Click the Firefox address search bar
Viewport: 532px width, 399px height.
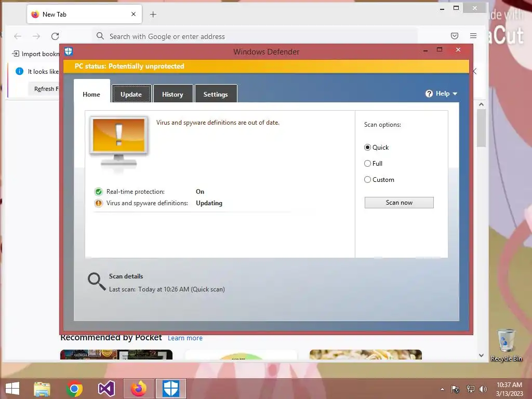pyautogui.click(x=255, y=36)
